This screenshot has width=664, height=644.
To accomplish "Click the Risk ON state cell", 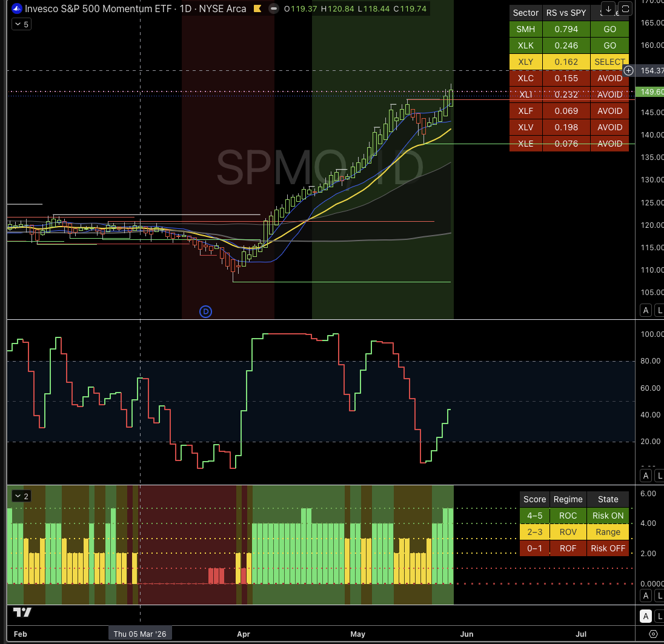I will (x=608, y=516).
